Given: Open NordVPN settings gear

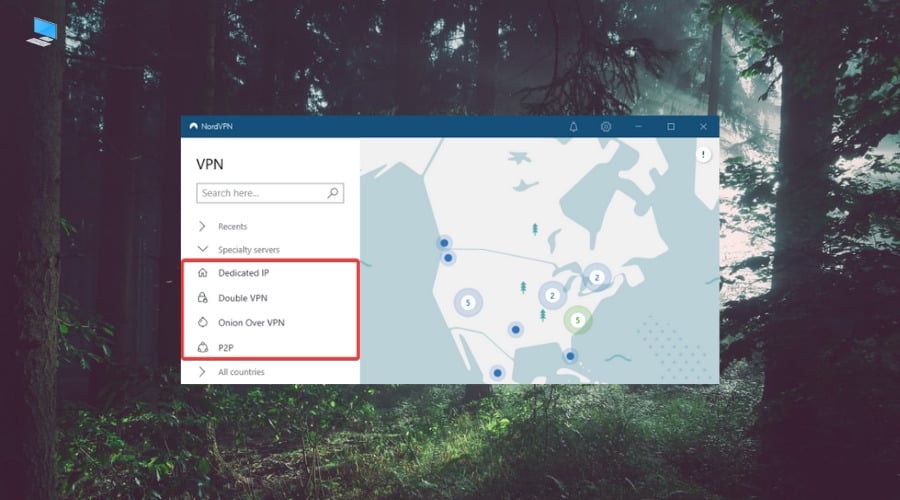Looking at the screenshot, I should pyautogui.click(x=606, y=126).
